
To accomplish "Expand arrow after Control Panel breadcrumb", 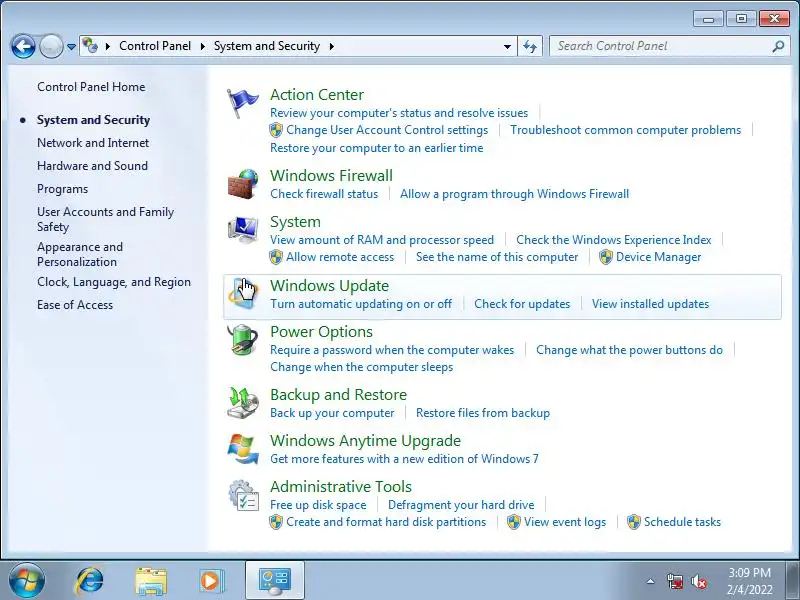I will (203, 46).
